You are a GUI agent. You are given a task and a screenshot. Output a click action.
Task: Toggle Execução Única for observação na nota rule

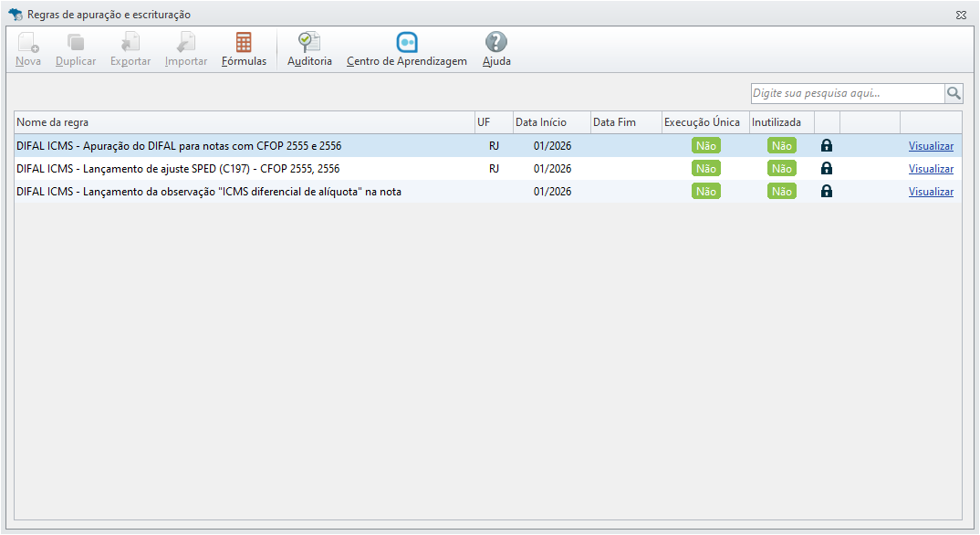tap(706, 191)
